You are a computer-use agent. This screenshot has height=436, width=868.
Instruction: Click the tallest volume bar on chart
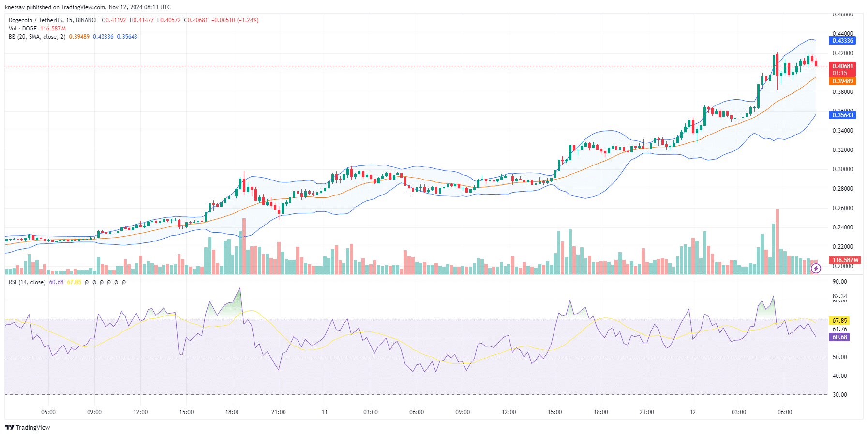pyautogui.click(x=777, y=241)
